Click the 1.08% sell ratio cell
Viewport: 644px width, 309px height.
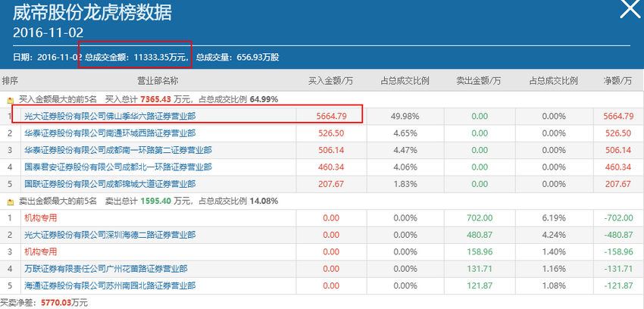(554, 286)
